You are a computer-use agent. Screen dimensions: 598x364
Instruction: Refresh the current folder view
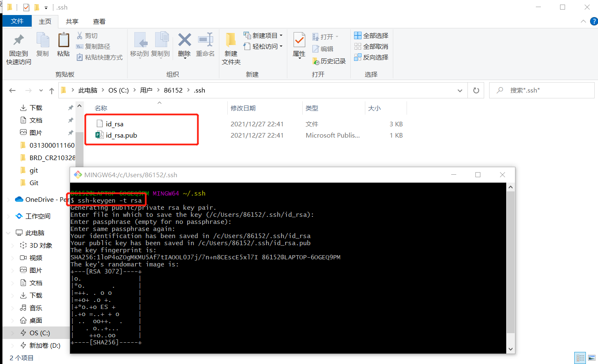click(476, 90)
